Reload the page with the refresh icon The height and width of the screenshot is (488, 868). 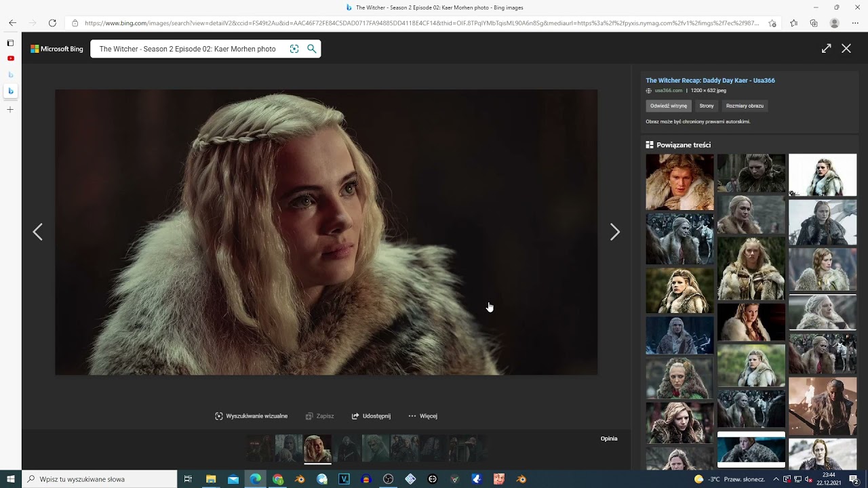[x=52, y=23]
